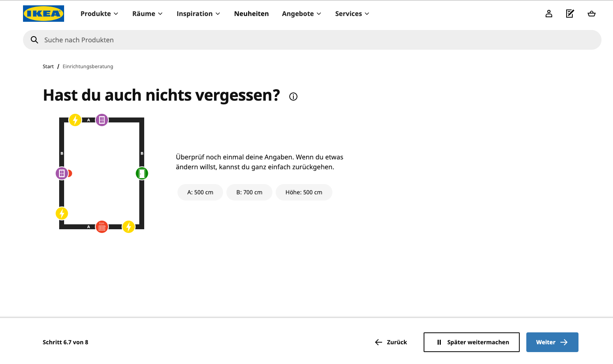Open the info icon beside the heading

293,97
